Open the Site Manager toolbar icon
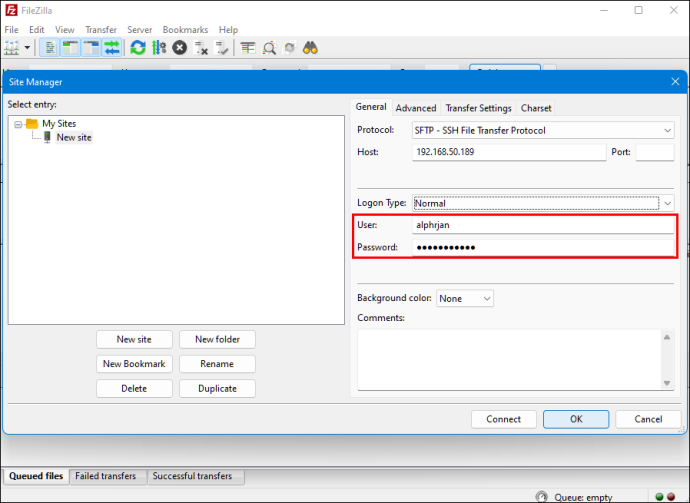Image resolution: width=690 pixels, height=503 pixels. [x=12, y=48]
